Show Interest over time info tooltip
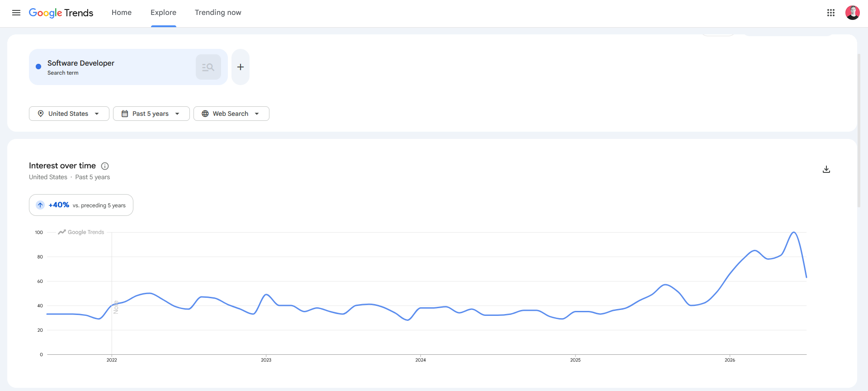The height and width of the screenshot is (391, 868). (x=105, y=166)
